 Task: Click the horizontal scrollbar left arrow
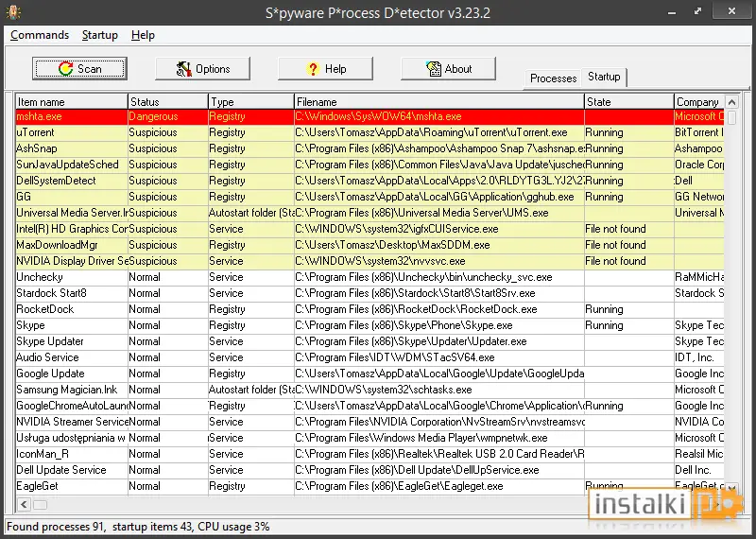coord(24,505)
